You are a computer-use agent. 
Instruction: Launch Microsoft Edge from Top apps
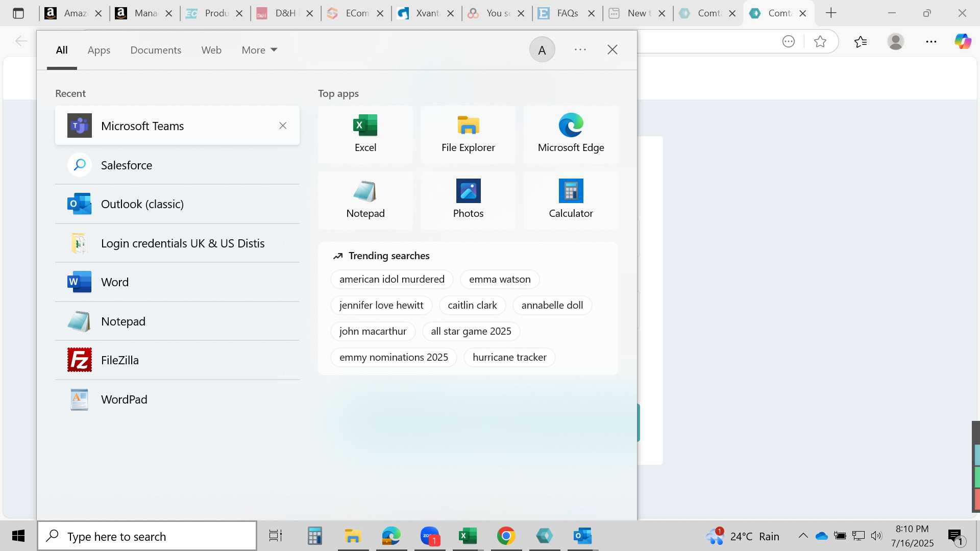[571, 134]
